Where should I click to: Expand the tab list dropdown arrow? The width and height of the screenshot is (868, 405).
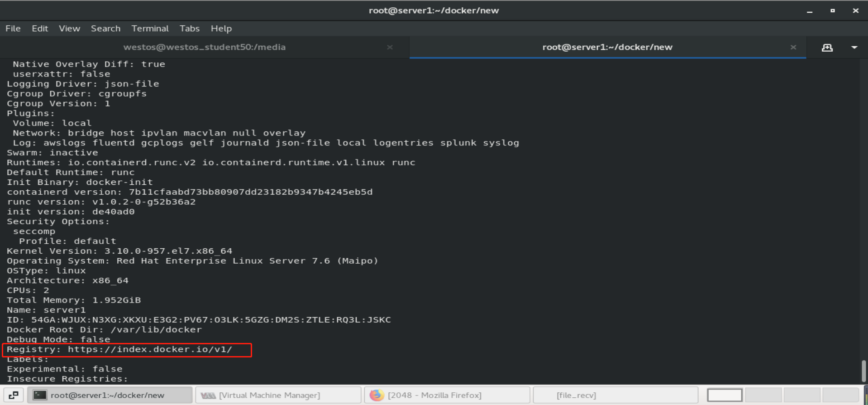[854, 48]
